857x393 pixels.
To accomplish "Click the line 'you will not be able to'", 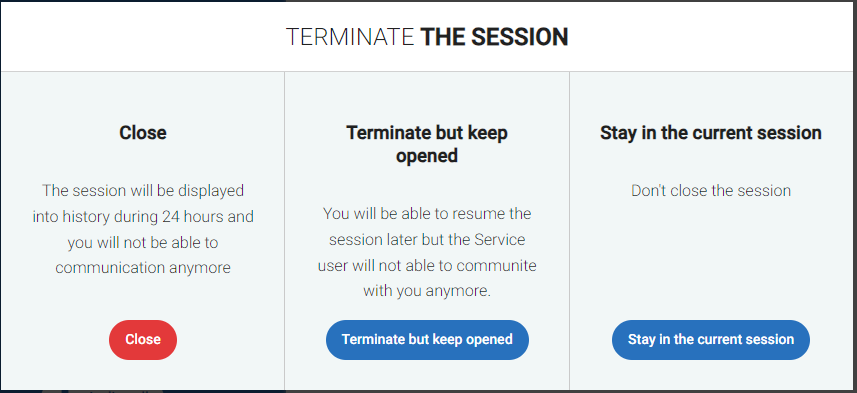I will tap(143, 242).
